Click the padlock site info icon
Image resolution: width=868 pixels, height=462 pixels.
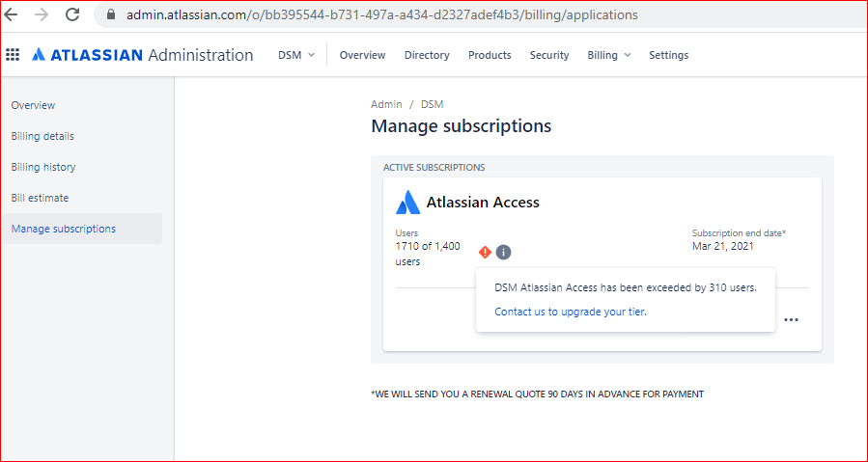(x=111, y=14)
